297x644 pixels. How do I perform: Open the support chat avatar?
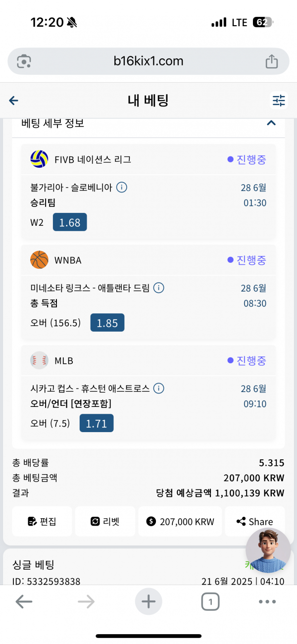(268, 550)
